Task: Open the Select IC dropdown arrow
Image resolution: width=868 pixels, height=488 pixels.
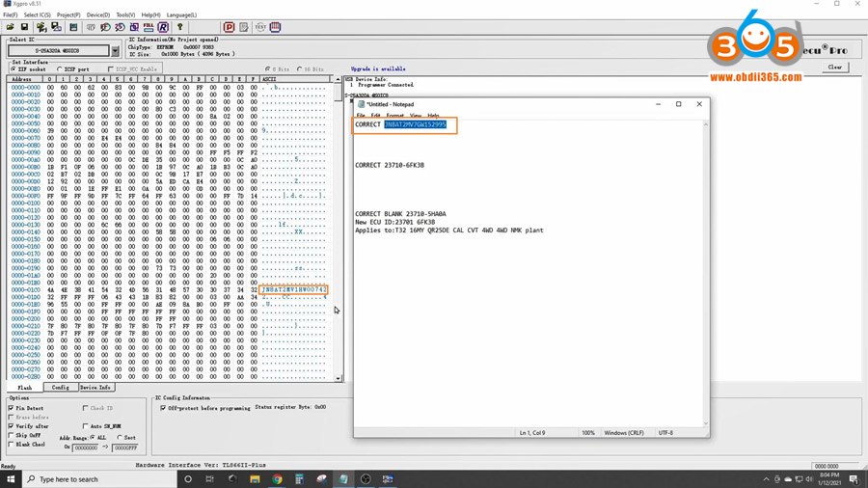Action: point(115,51)
